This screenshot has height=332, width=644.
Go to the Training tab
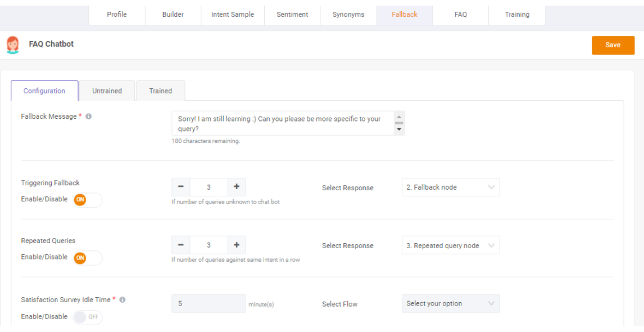tap(516, 15)
